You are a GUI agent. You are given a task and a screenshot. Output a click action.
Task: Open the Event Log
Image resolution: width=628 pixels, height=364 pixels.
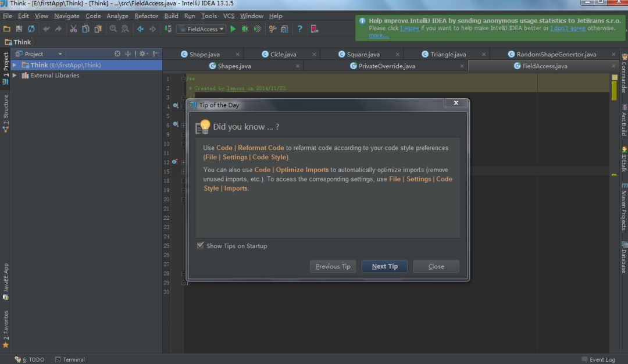[x=598, y=359]
